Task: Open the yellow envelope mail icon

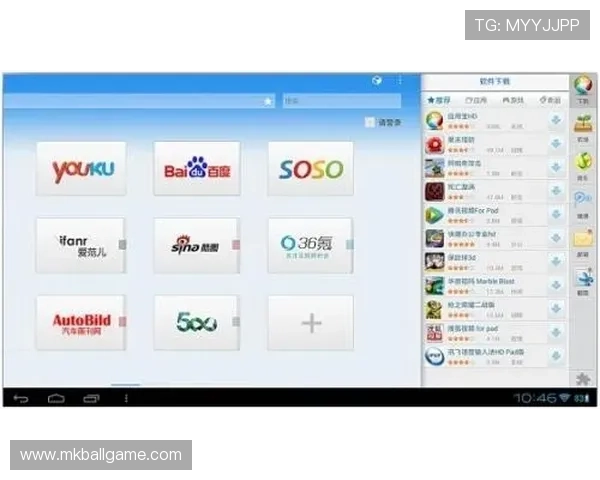Action: click(583, 239)
